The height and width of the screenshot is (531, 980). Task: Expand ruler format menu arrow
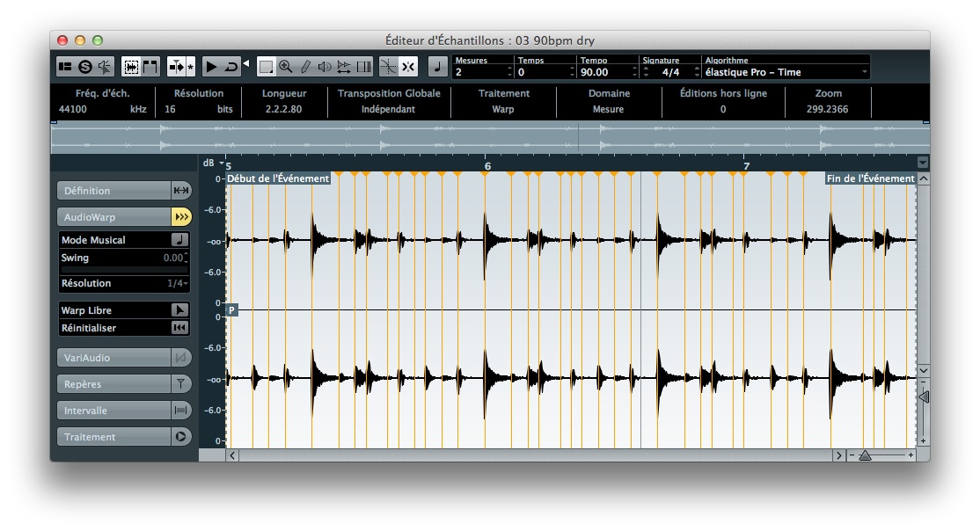click(922, 162)
